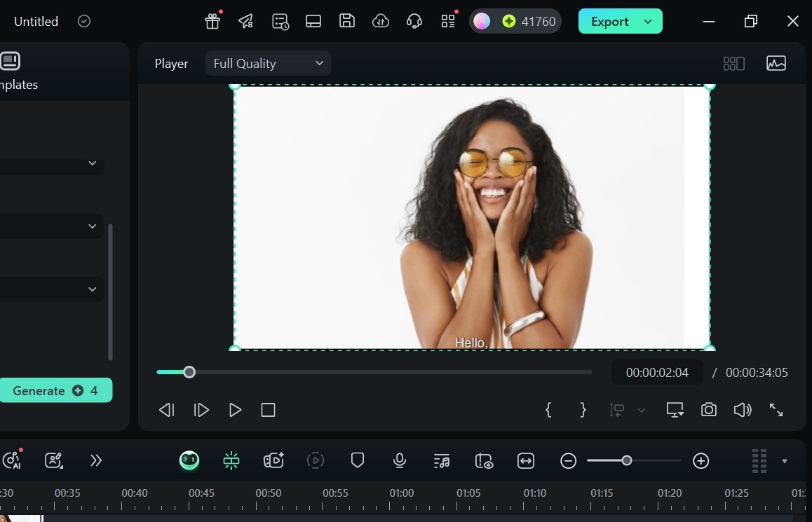Image resolution: width=812 pixels, height=522 pixels.
Task: Click the Generate button
Action: (55, 390)
